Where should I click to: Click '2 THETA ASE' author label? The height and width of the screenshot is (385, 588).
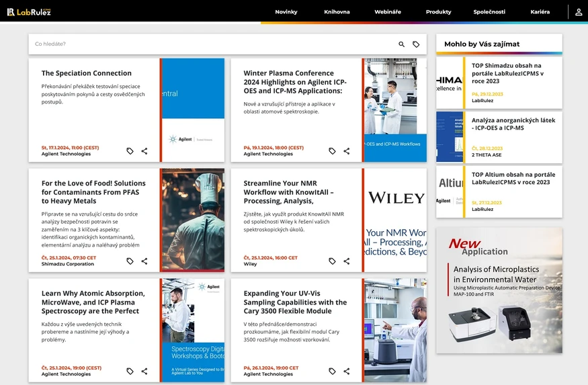pos(487,155)
